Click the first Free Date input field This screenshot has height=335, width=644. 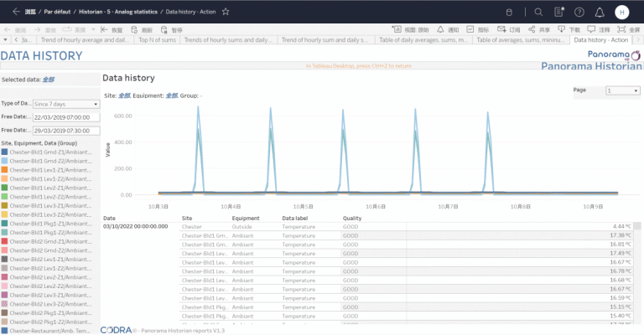[x=66, y=117]
